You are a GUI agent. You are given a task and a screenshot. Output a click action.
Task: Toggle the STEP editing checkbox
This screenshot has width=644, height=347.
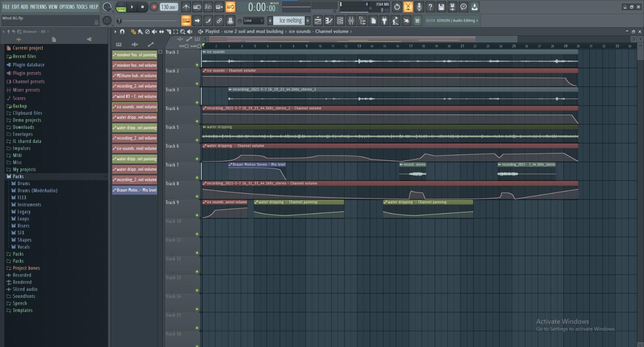pos(186,46)
